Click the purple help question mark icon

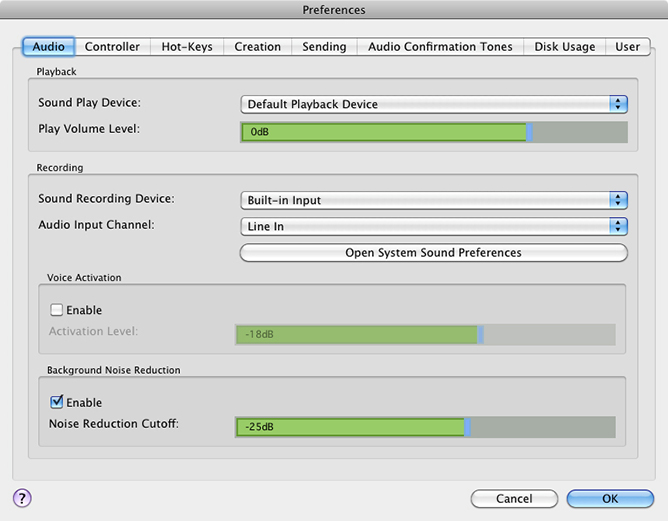coord(22,498)
